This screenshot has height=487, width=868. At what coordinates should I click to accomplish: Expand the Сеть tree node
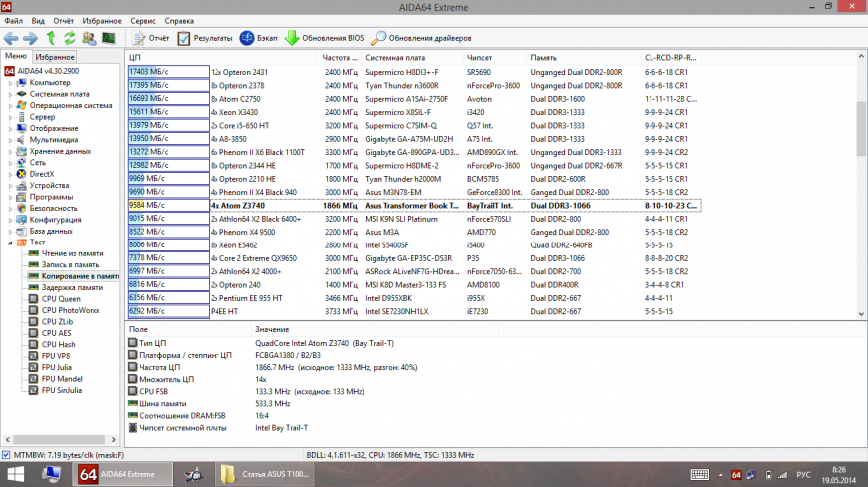pos(10,162)
